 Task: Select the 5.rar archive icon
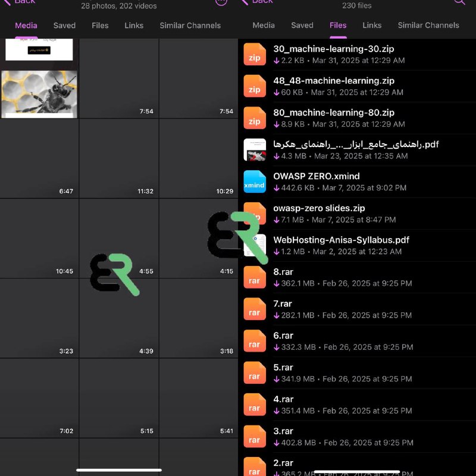[x=255, y=373]
